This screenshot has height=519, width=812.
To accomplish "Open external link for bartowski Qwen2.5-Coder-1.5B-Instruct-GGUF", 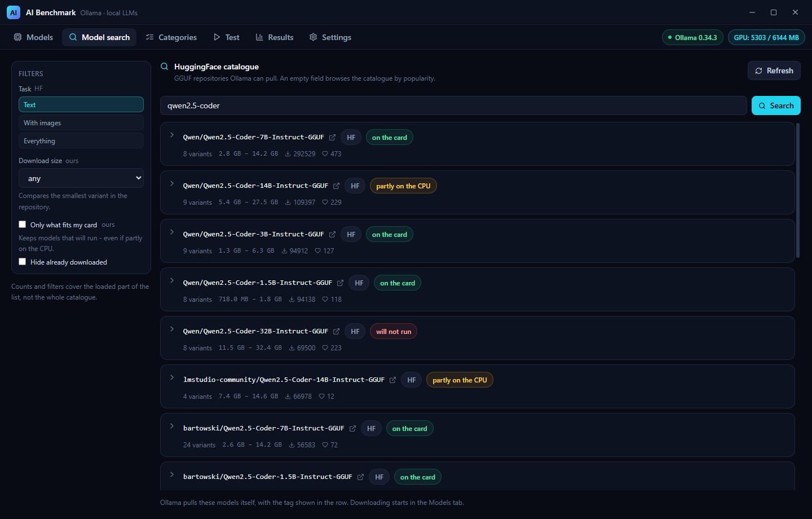I will (360, 477).
